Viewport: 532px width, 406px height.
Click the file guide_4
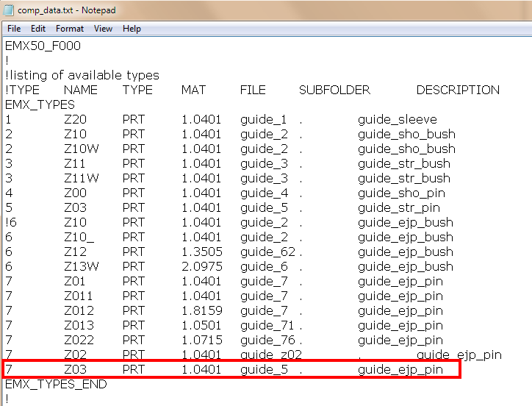pos(265,193)
